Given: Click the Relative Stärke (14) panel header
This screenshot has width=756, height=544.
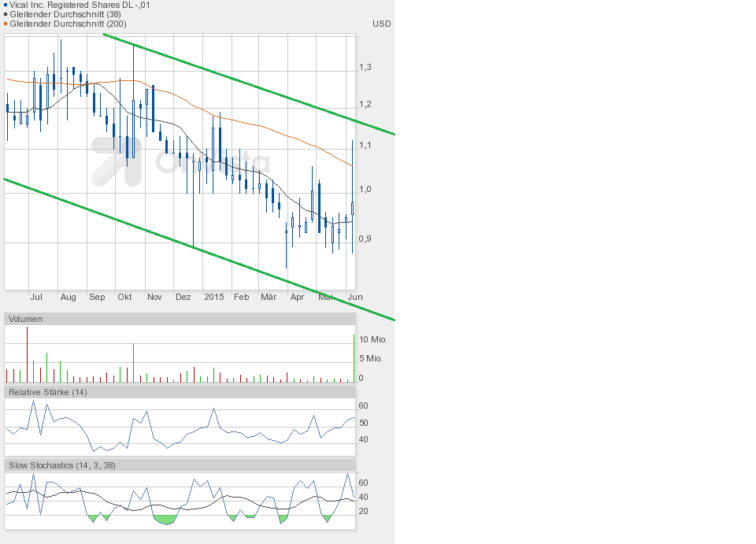Looking at the screenshot, I should click(x=48, y=392).
